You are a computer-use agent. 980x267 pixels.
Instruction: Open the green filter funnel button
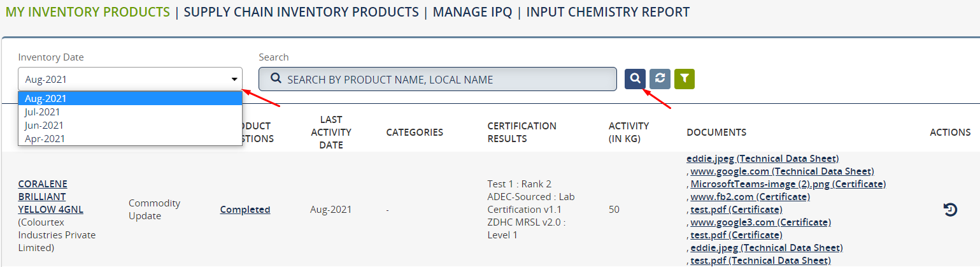coord(685,78)
